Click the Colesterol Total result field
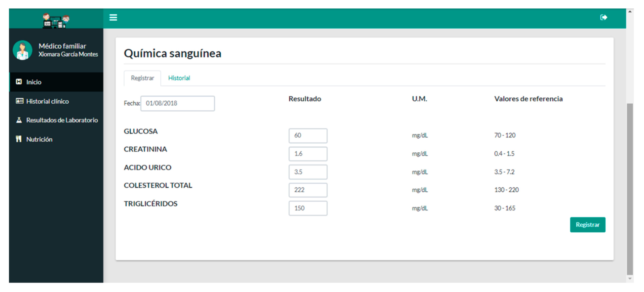 308,190
